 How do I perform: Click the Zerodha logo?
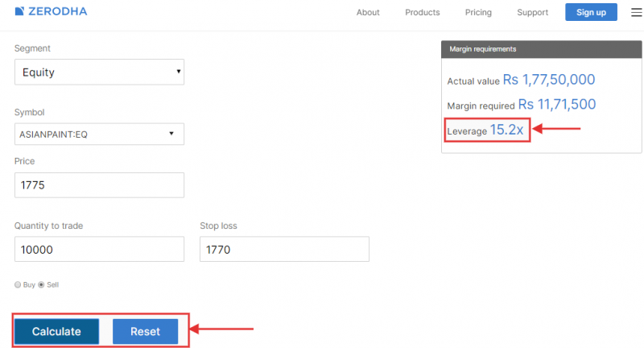[x=51, y=11]
